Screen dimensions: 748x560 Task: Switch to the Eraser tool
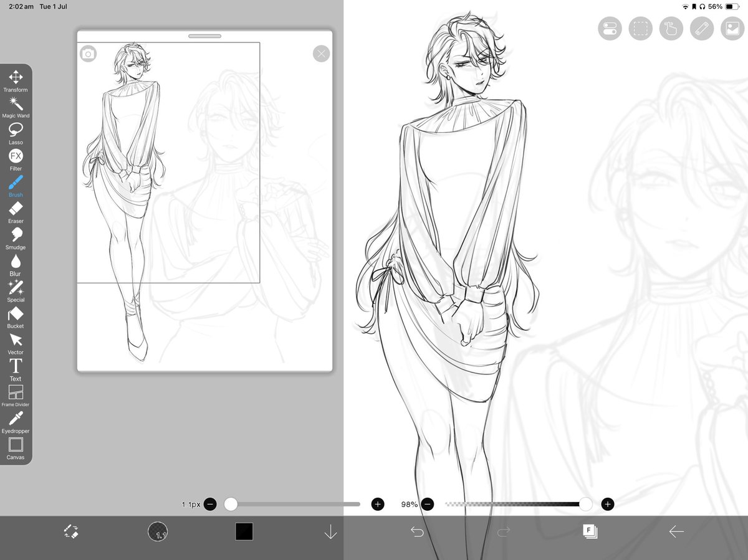click(x=16, y=212)
